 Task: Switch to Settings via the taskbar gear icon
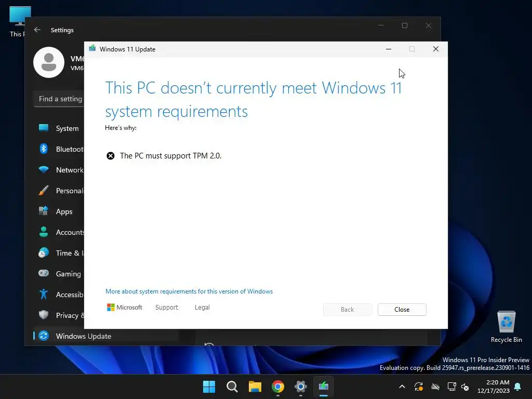tap(301, 387)
